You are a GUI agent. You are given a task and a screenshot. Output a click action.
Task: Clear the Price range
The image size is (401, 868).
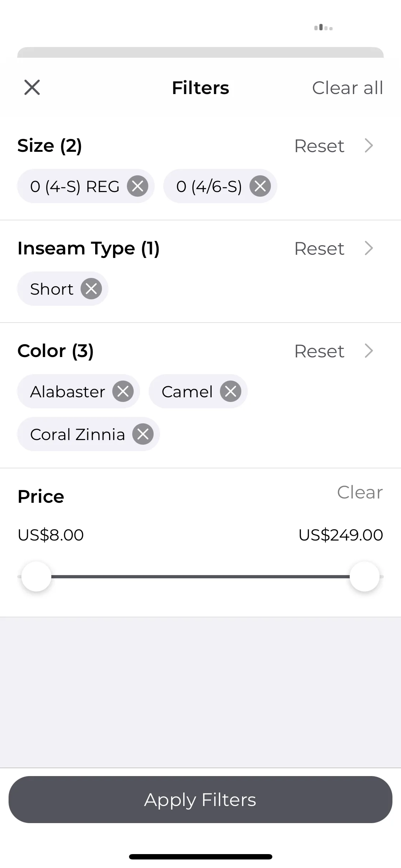pyautogui.click(x=360, y=492)
